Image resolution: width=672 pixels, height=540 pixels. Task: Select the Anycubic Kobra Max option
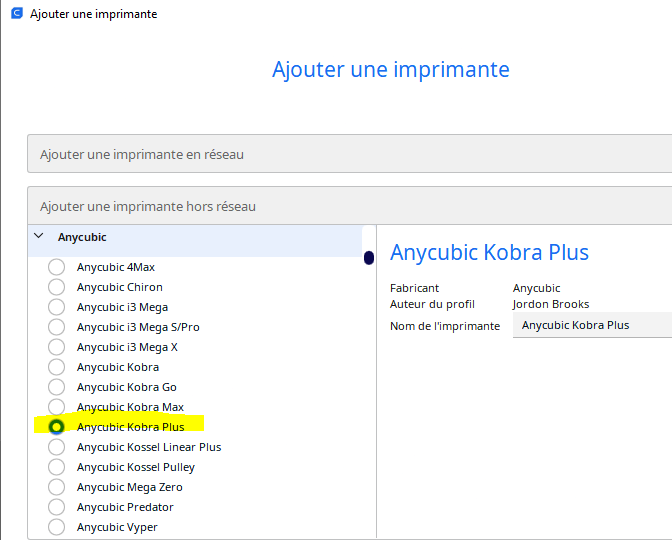[x=57, y=407]
